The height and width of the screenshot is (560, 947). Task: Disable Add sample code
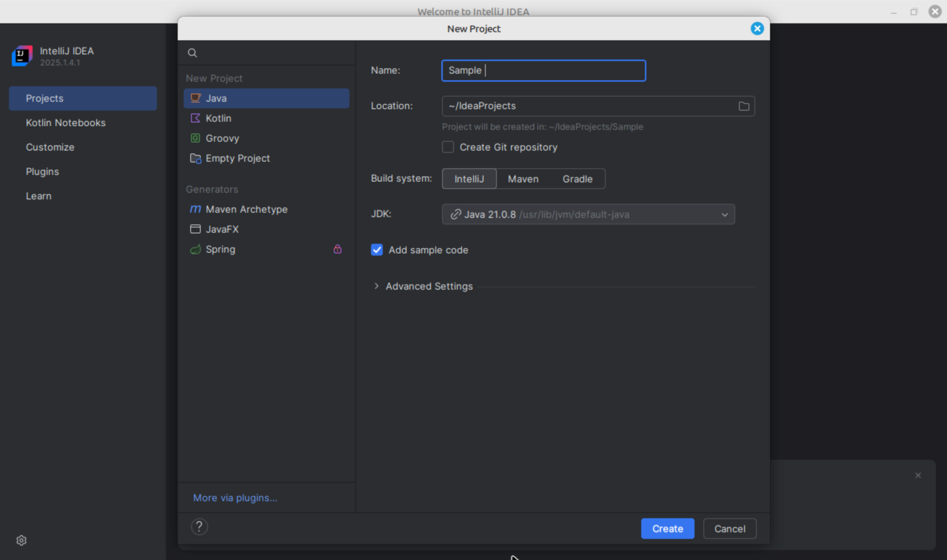(x=376, y=250)
